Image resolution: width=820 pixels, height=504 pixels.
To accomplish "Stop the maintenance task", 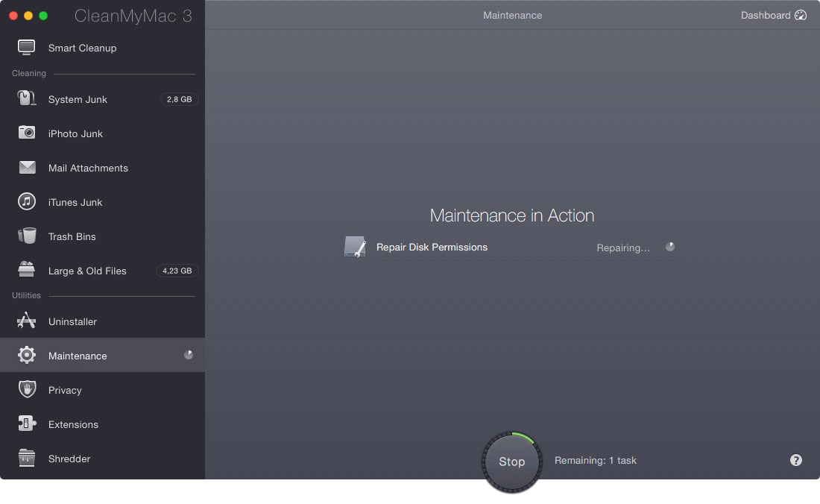I will [511, 462].
